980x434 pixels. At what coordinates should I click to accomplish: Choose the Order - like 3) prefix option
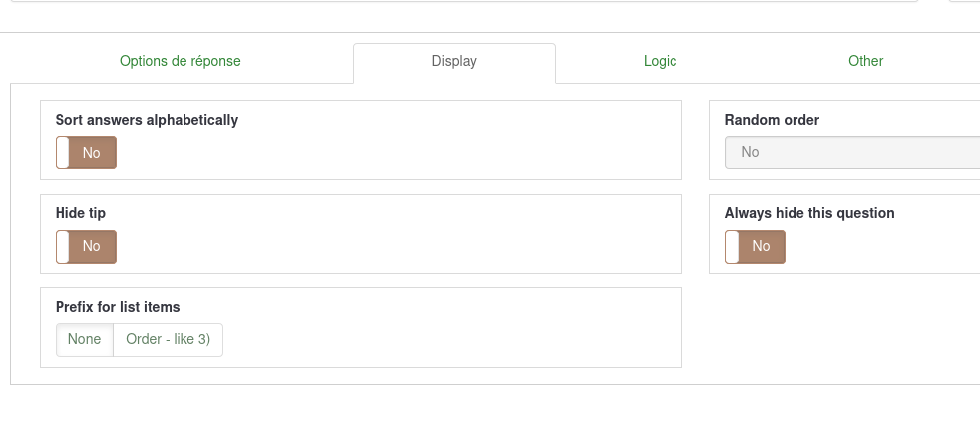pyautogui.click(x=168, y=339)
